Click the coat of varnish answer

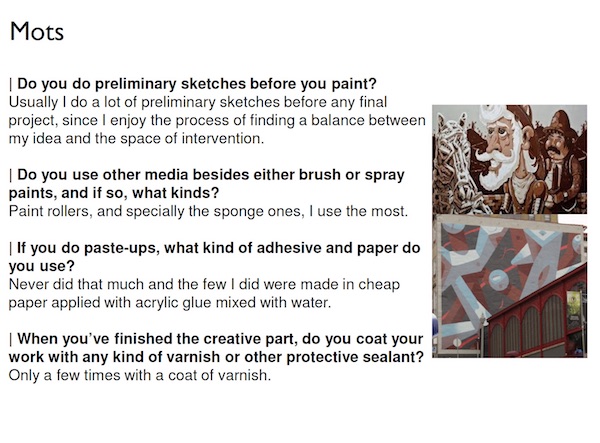[x=140, y=375]
